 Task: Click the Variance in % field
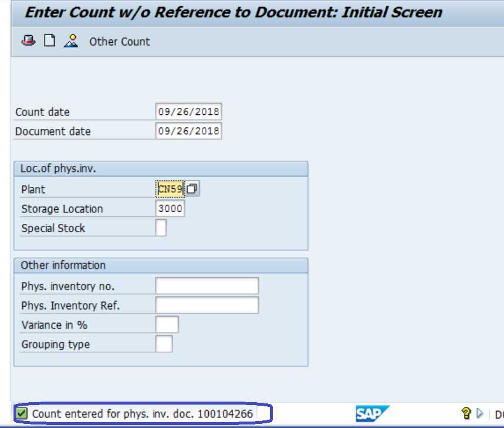[x=167, y=324]
